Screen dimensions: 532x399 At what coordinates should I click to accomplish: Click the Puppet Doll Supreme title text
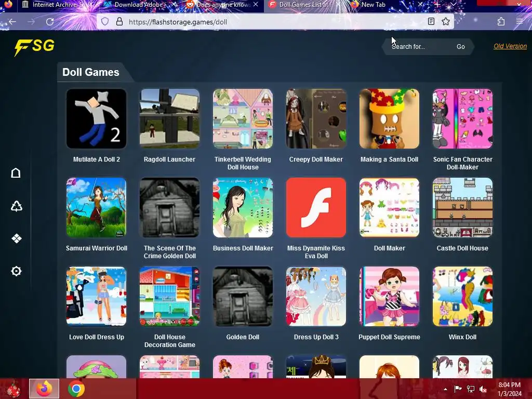(x=390, y=337)
